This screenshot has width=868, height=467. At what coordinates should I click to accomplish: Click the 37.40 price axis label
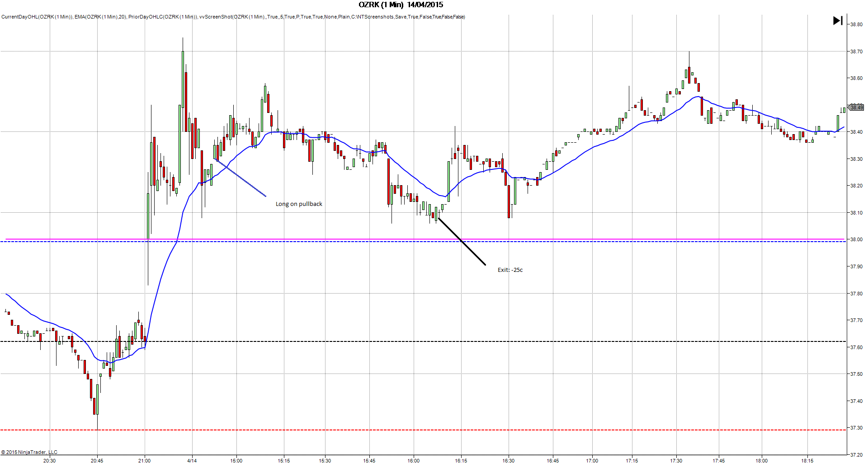tap(856, 401)
